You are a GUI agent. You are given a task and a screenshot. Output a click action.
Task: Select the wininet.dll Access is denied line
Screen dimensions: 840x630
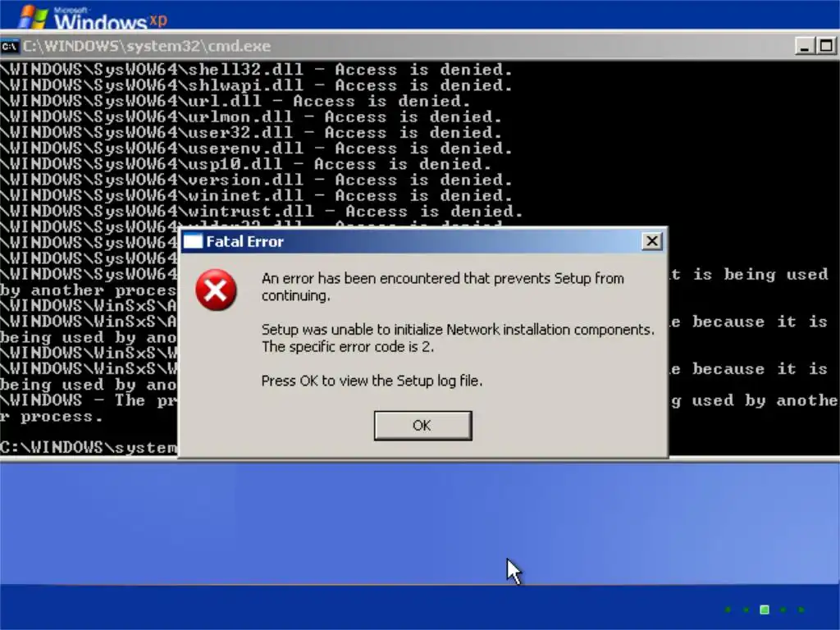256,195
